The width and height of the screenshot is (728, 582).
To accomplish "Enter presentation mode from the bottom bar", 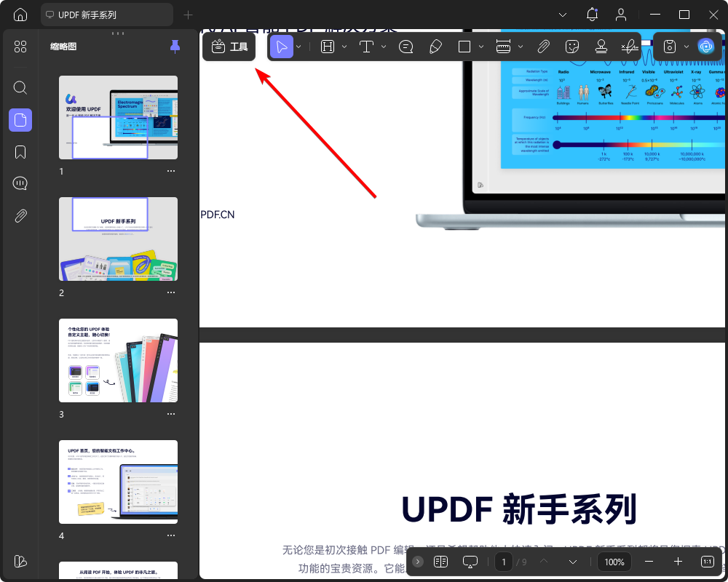I will point(470,561).
